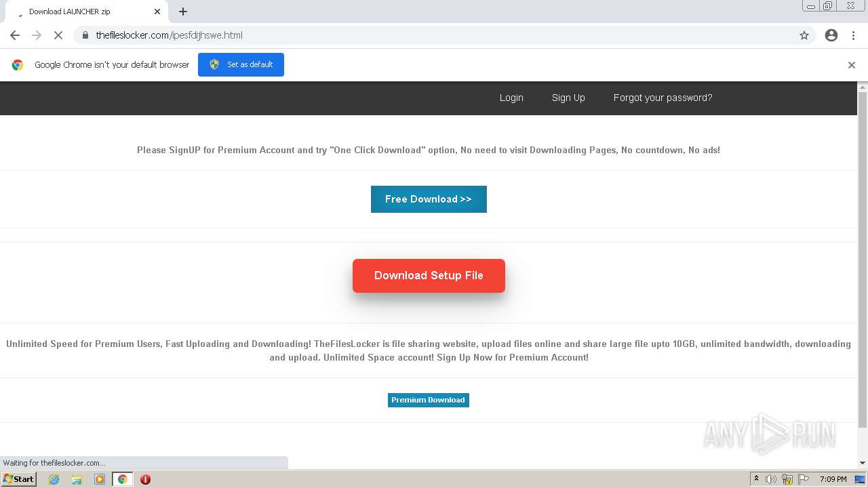Stop loading the page

coord(58,35)
